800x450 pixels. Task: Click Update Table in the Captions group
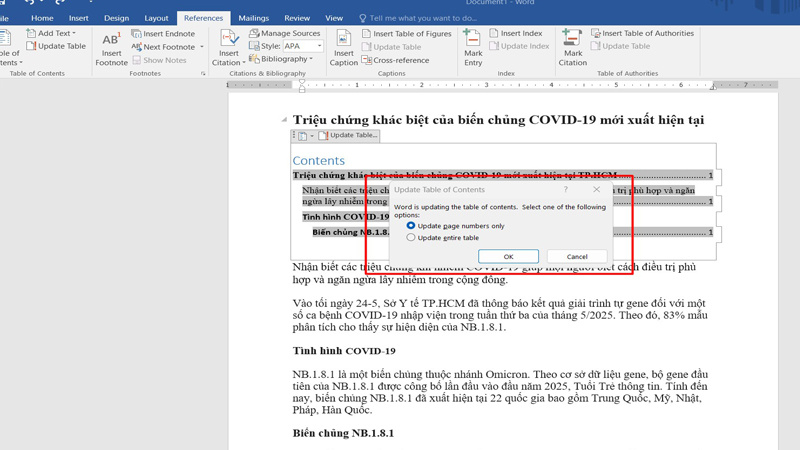coord(391,47)
